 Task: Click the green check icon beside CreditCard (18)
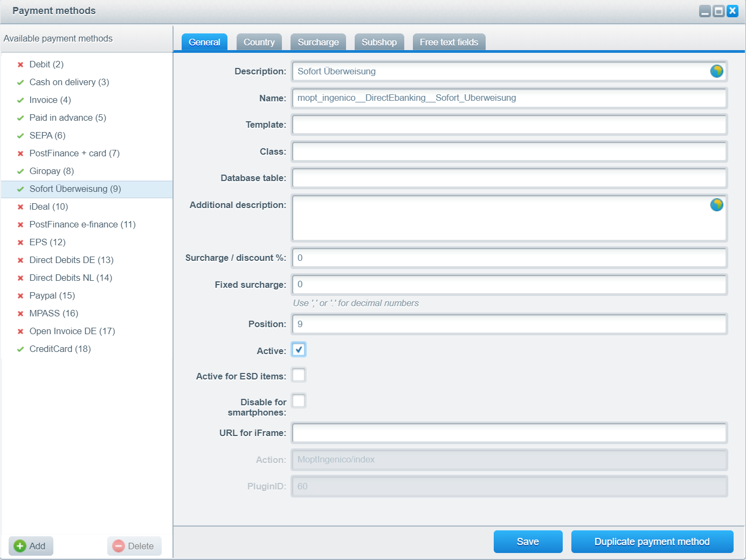20,349
